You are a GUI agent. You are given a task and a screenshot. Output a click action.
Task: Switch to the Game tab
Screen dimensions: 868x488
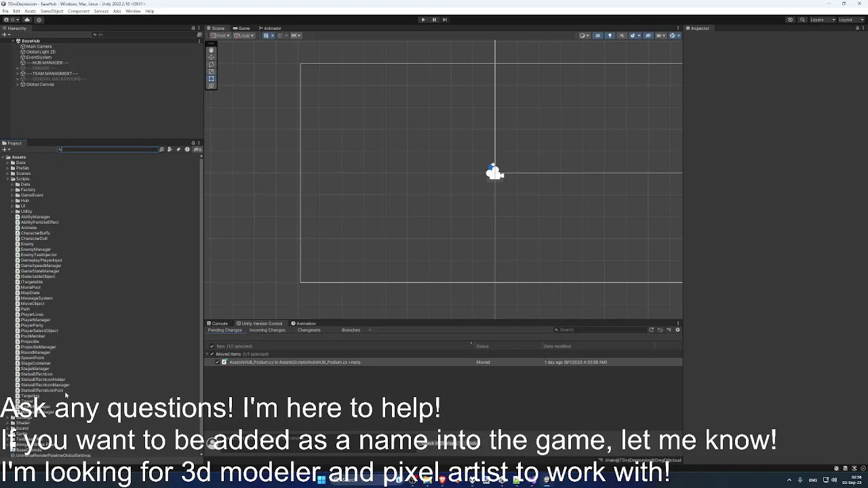click(241, 28)
